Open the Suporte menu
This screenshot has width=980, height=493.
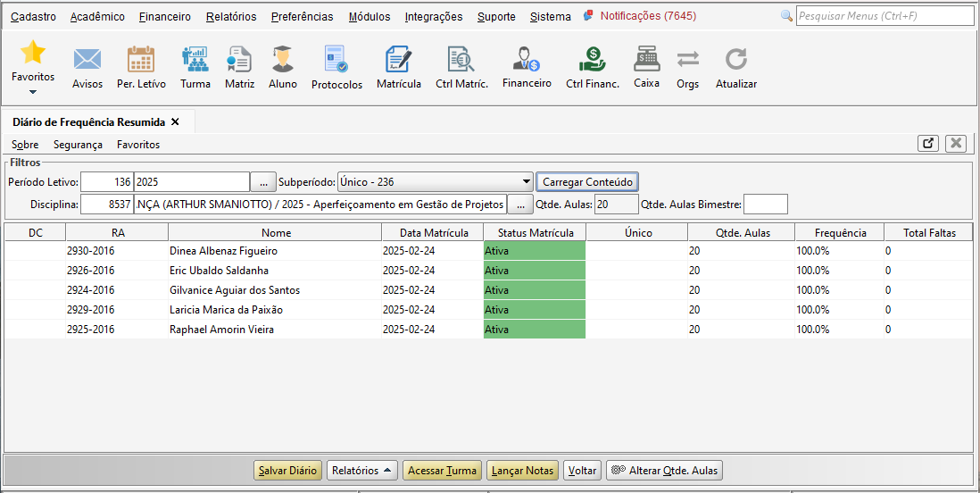tap(496, 17)
